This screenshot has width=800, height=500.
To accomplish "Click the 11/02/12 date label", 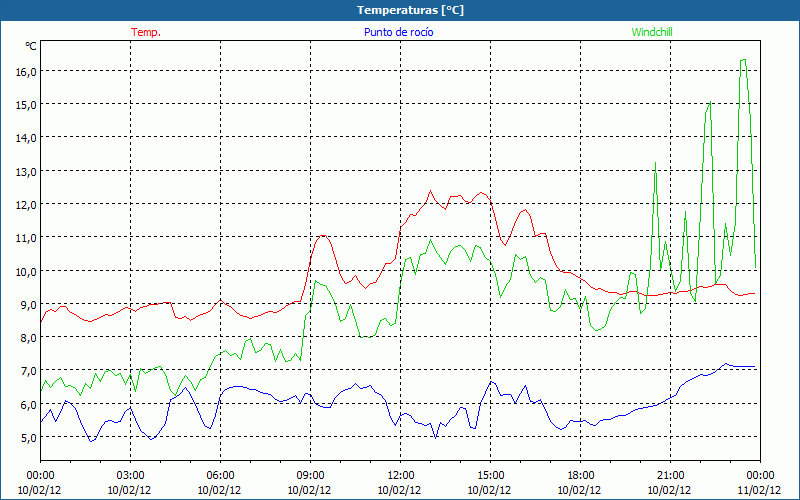I will [759, 490].
